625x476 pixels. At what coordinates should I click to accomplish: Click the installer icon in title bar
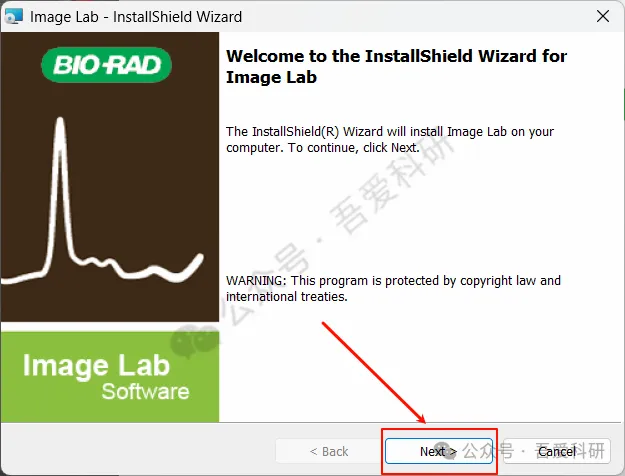pos(14,16)
